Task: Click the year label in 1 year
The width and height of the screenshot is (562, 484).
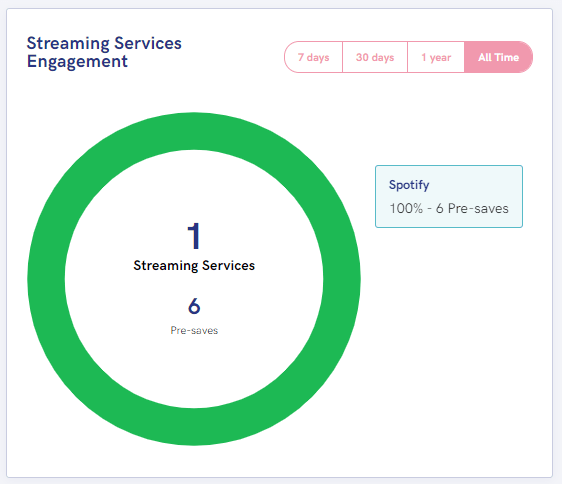Action: tap(440, 57)
